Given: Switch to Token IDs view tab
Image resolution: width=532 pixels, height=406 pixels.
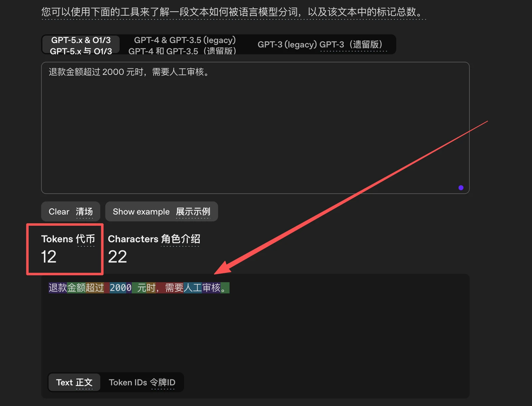Looking at the screenshot, I should click(x=142, y=382).
